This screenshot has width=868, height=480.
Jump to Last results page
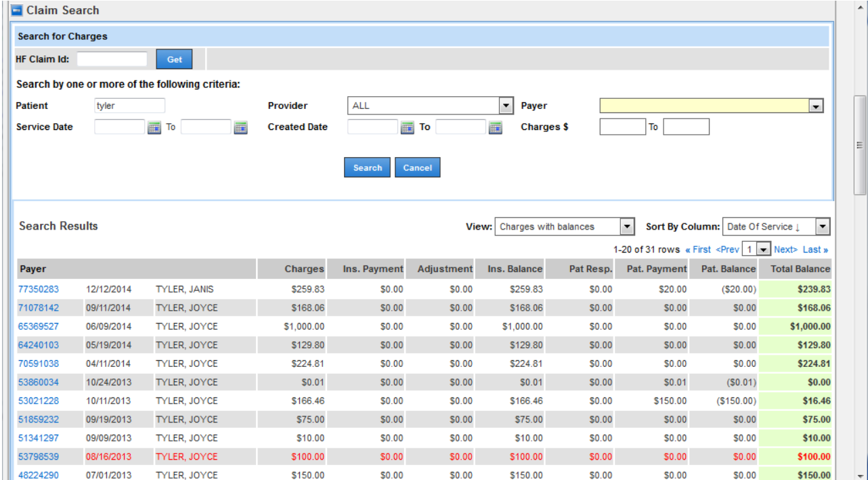tap(815, 250)
